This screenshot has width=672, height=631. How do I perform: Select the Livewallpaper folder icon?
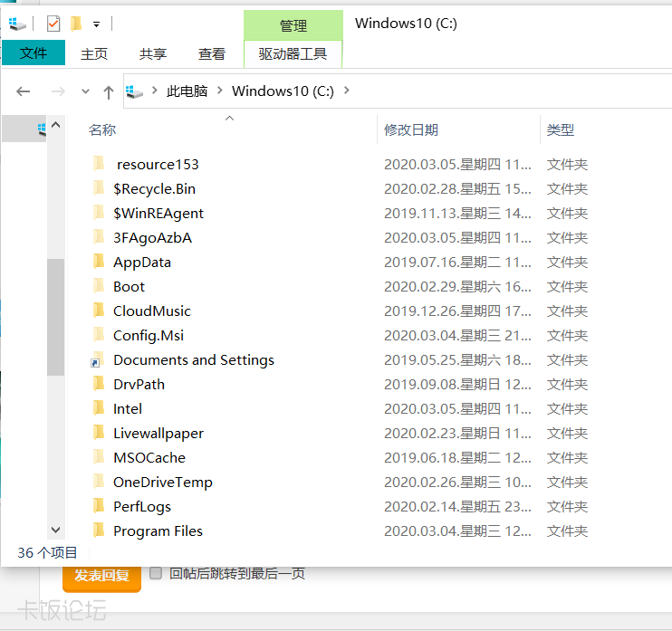click(x=99, y=432)
